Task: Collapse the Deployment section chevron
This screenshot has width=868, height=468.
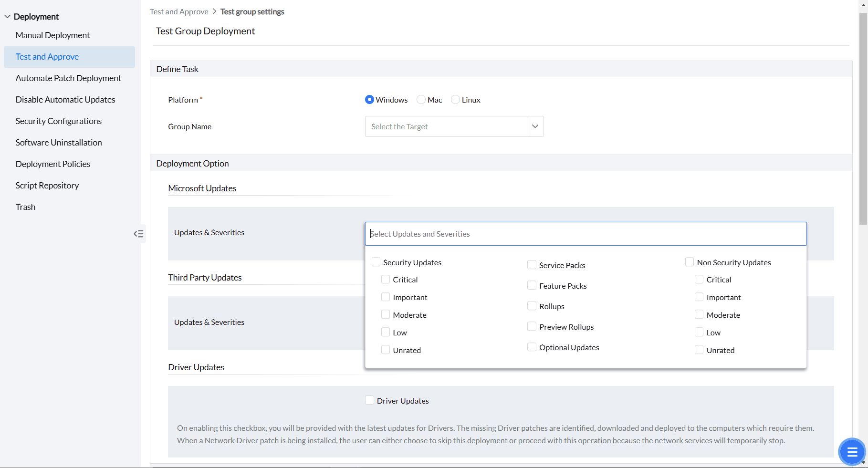Action: (x=7, y=17)
